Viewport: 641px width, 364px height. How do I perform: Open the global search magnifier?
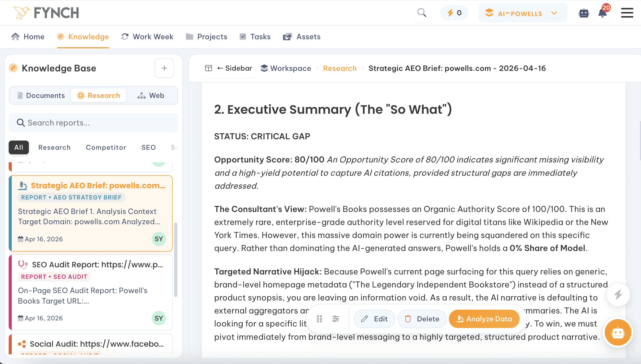[421, 12]
